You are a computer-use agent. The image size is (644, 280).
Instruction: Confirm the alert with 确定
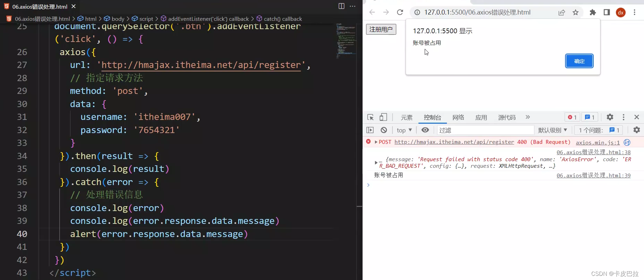coord(579,61)
